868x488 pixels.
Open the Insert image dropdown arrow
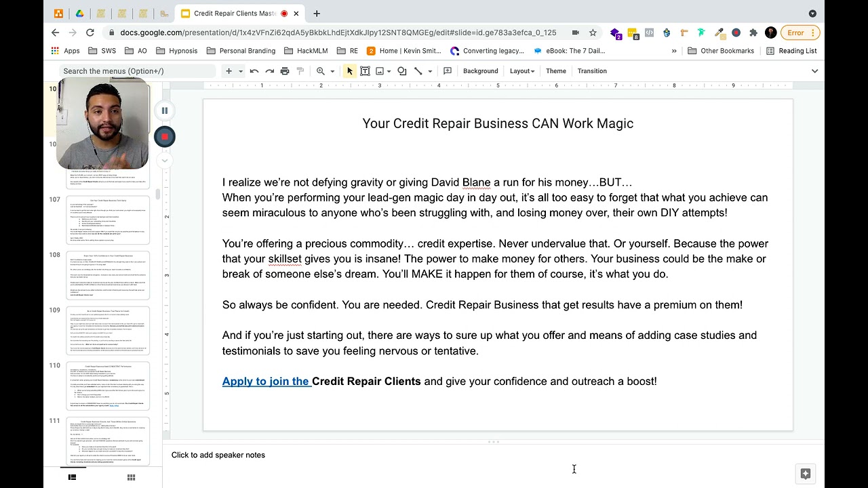(x=390, y=71)
